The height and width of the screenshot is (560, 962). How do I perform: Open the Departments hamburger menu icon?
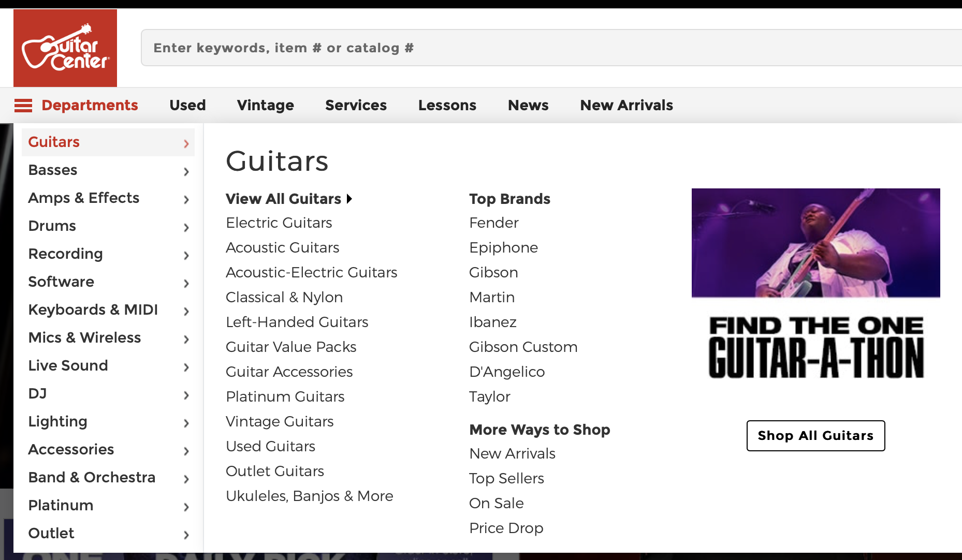click(x=23, y=106)
